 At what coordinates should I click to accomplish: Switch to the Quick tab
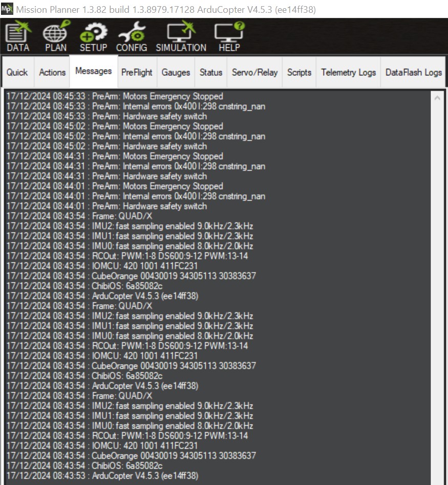[x=17, y=72]
